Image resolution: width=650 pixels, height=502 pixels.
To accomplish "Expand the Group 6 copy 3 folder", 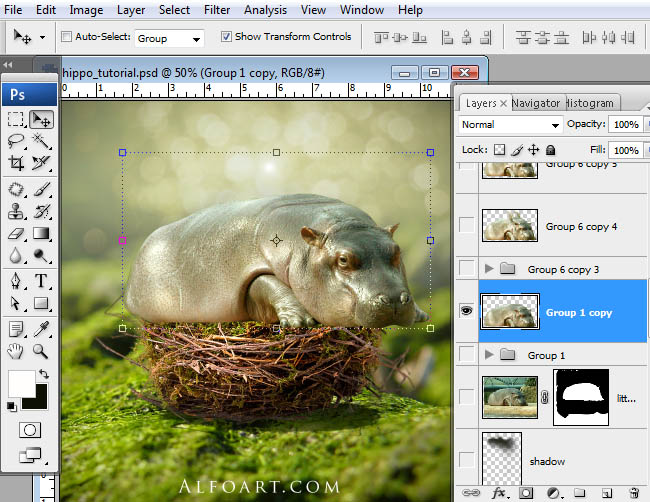I will (489, 269).
